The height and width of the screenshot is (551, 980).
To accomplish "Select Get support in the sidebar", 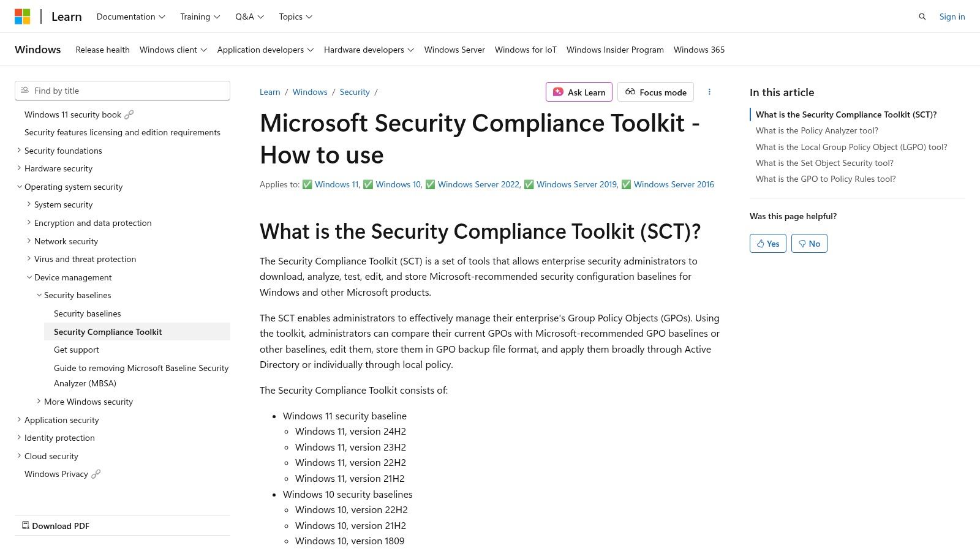I will [x=76, y=349].
